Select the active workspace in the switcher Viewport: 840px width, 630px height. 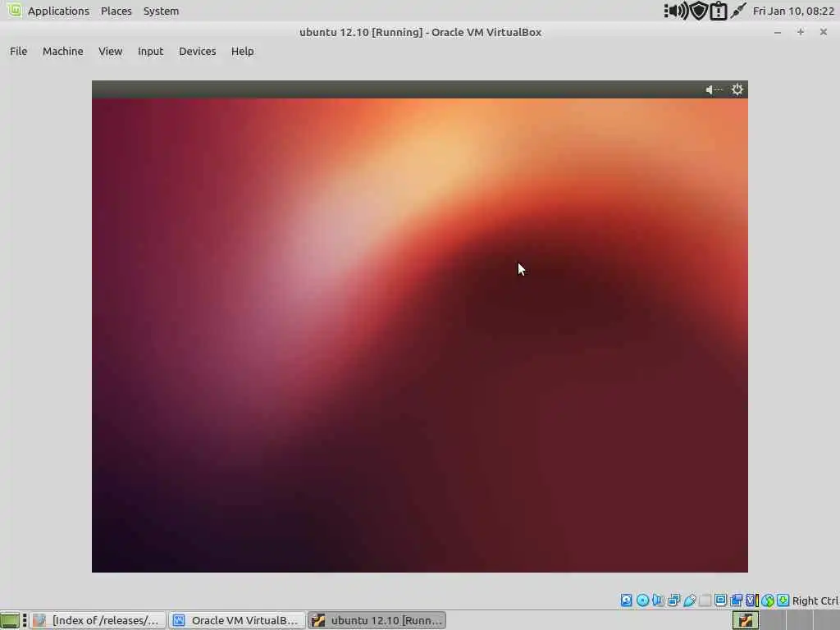746,620
